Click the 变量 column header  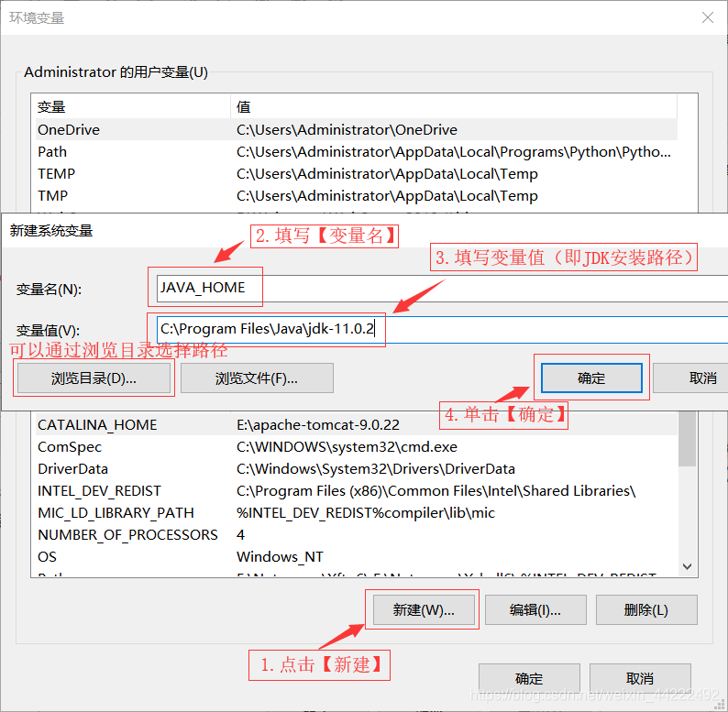tap(133, 106)
